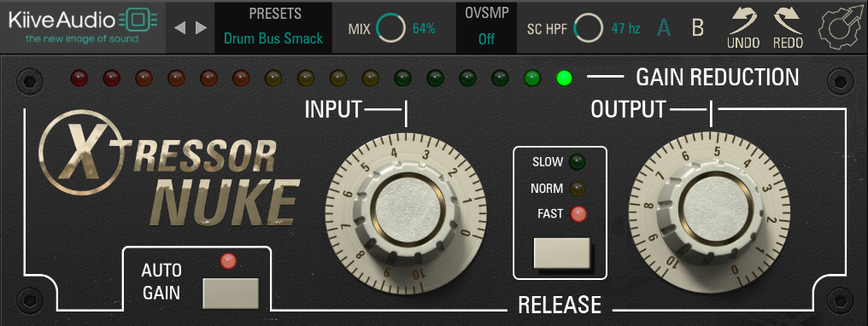Screen dimensions: 868x326
Task: Click the INPUT knob
Action: (x=406, y=212)
